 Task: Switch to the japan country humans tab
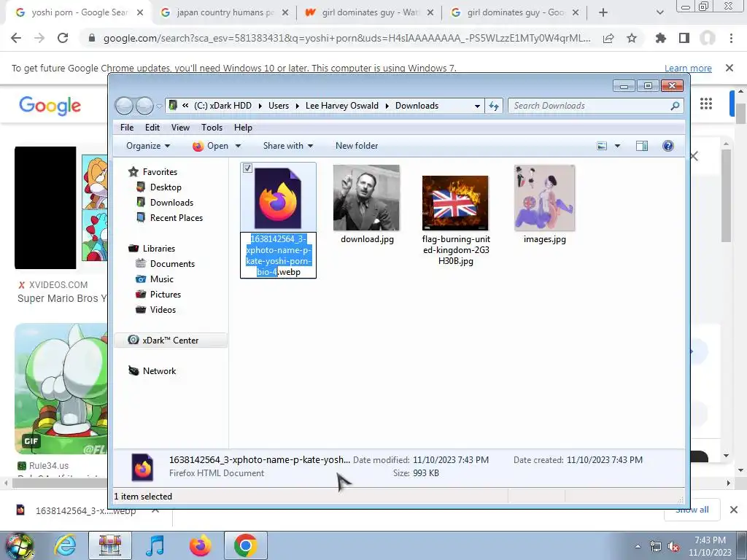pyautogui.click(x=224, y=12)
